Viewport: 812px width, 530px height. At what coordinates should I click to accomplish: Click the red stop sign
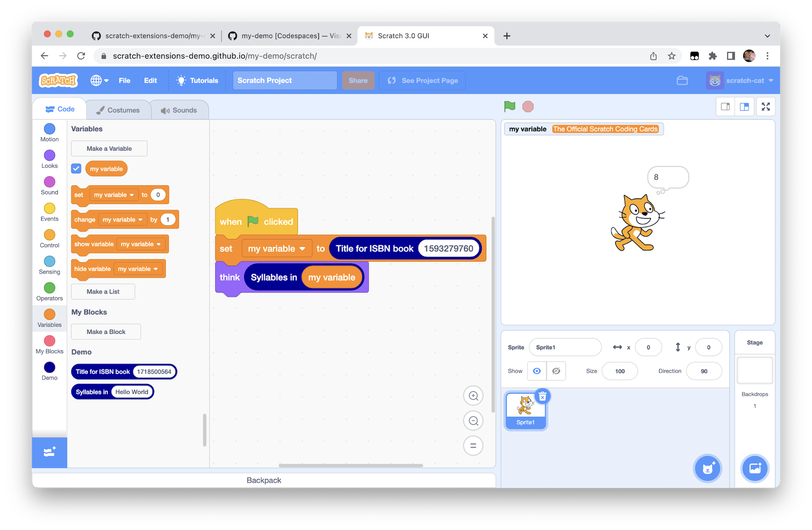pyautogui.click(x=527, y=106)
